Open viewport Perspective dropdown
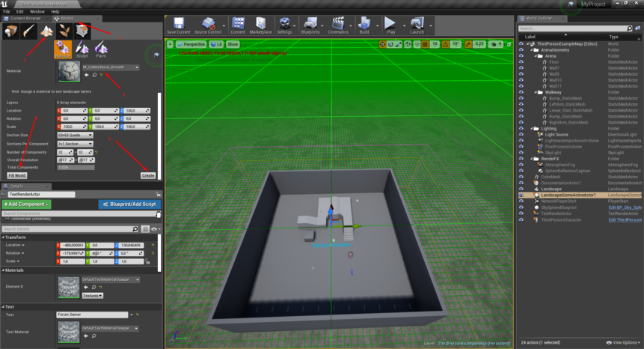 [191, 44]
